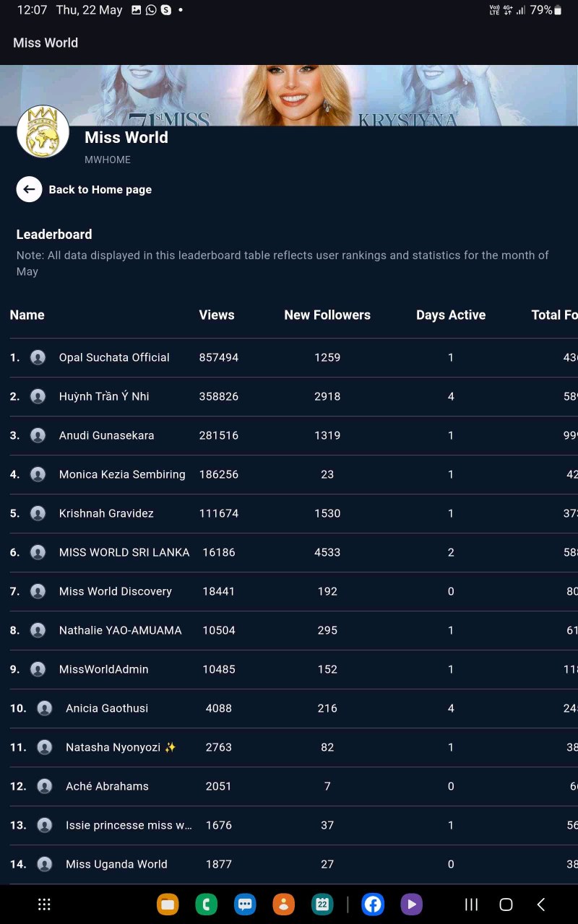Open Nathalie YAO-AMUAMA profile name
Viewport: 578px width, 924px height.
click(x=120, y=630)
